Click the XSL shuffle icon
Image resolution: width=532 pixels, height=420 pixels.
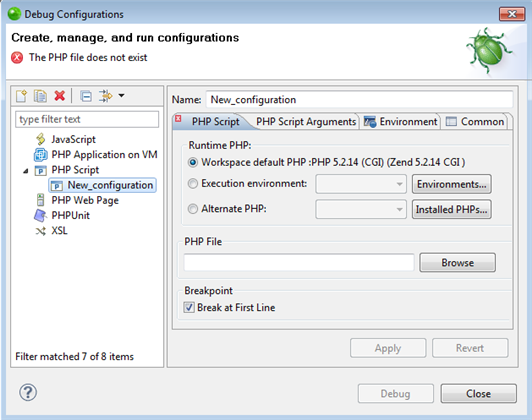click(x=40, y=231)
